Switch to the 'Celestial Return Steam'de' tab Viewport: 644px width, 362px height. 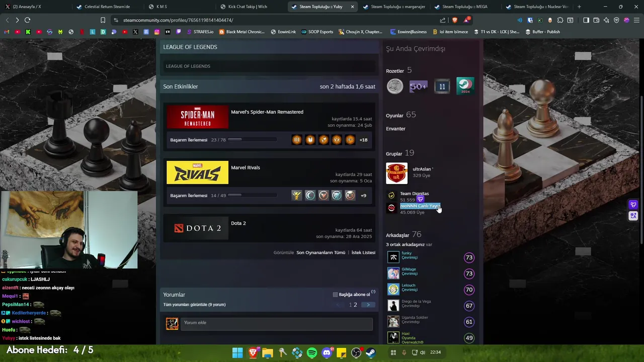[x=107, y=7]
